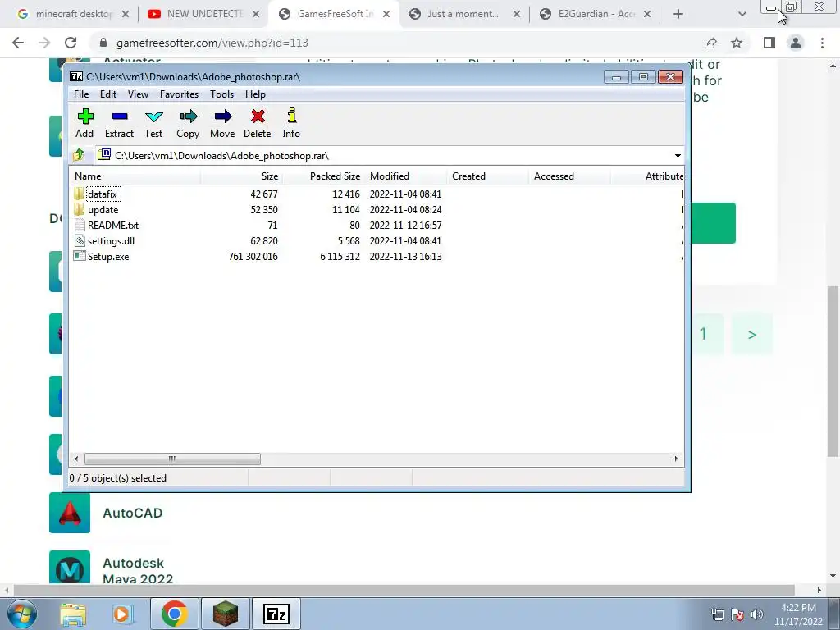The image size is (840, 630).
Task: Open the Chrome side panel icon
Action: [769, 43]
